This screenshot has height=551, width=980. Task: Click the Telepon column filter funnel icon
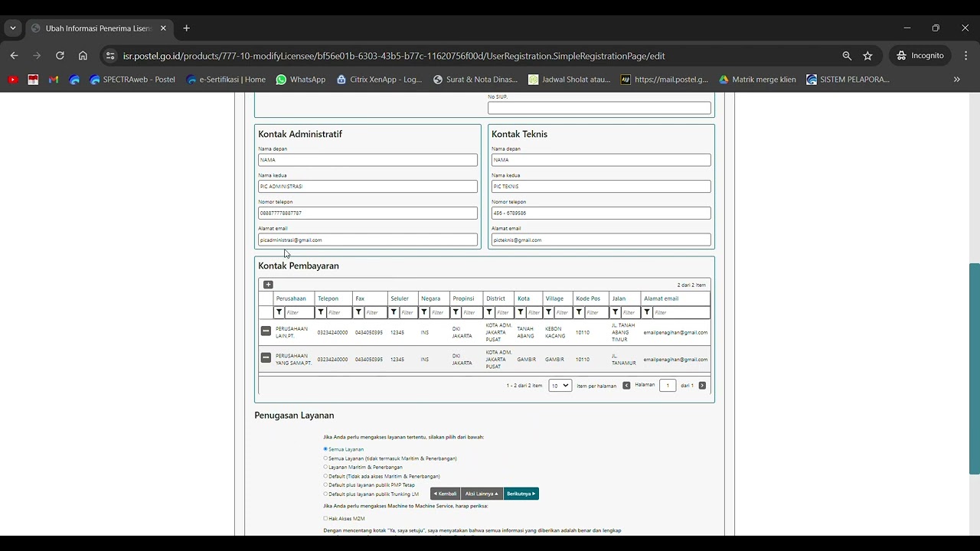pos(320,312)
